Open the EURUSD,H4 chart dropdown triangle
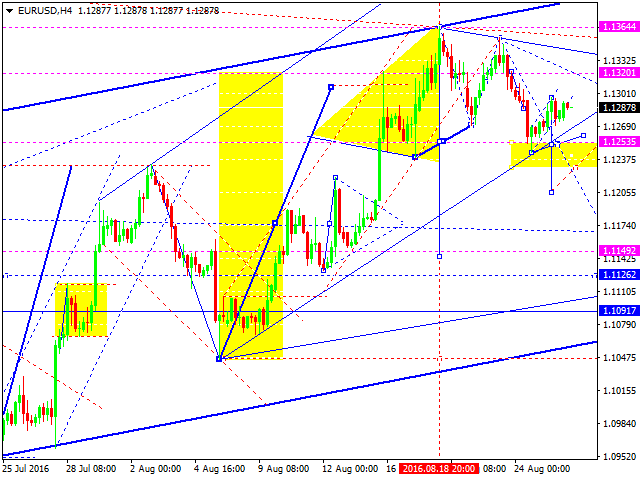 tap(10, 11)
